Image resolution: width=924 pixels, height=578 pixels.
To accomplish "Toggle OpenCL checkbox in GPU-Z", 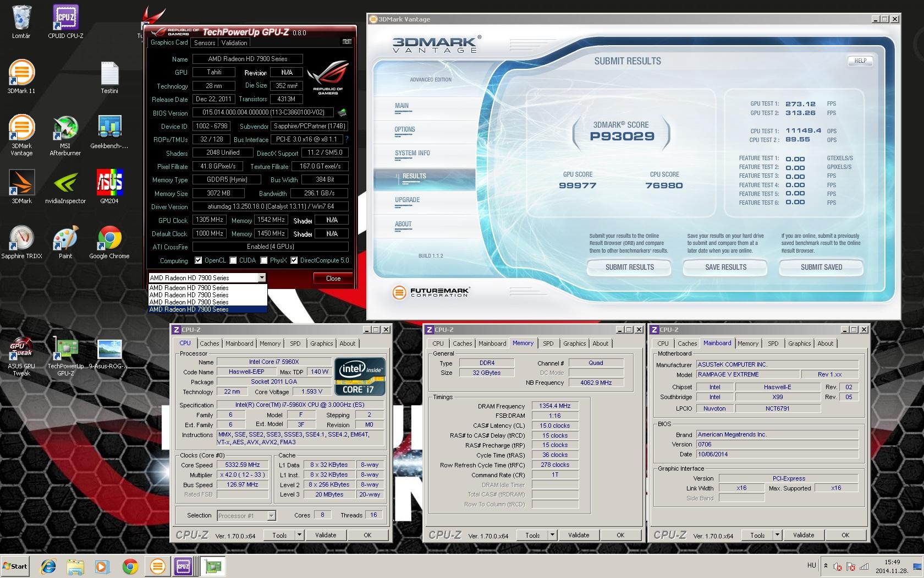I will pyautogui.click(x=199, y=260).
